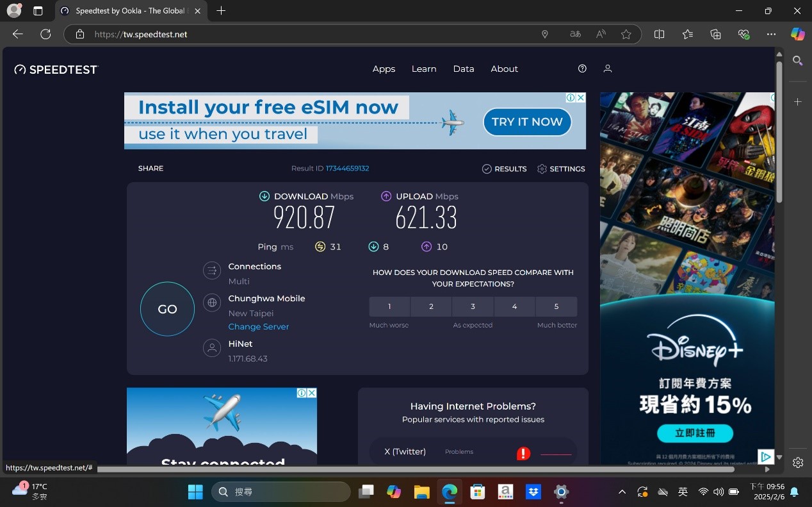Open the Speedtest account login icon
The width and height of the screenshot is (812, 507).
point(608,69)
